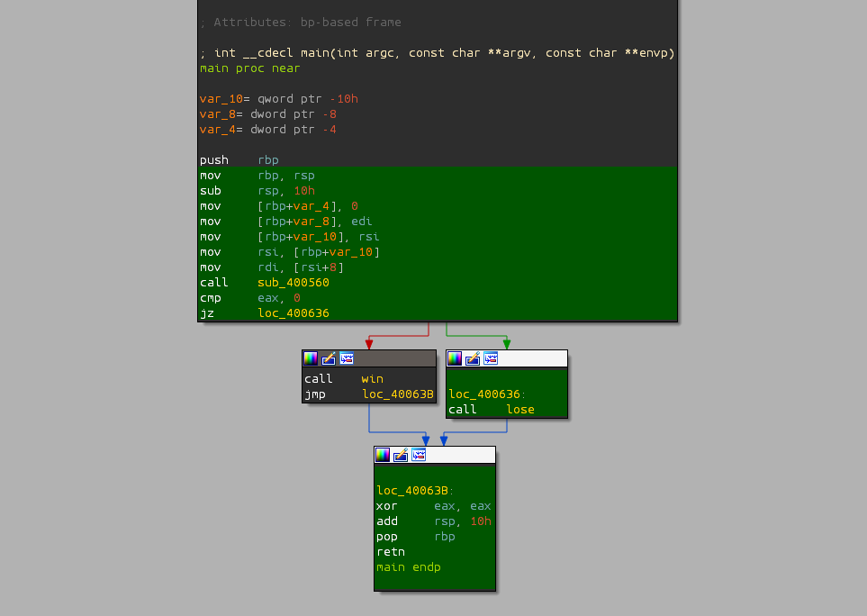Click the node color icon in the 'call win' block
Screen dimensions: 867x616
(x=311, y=358)
